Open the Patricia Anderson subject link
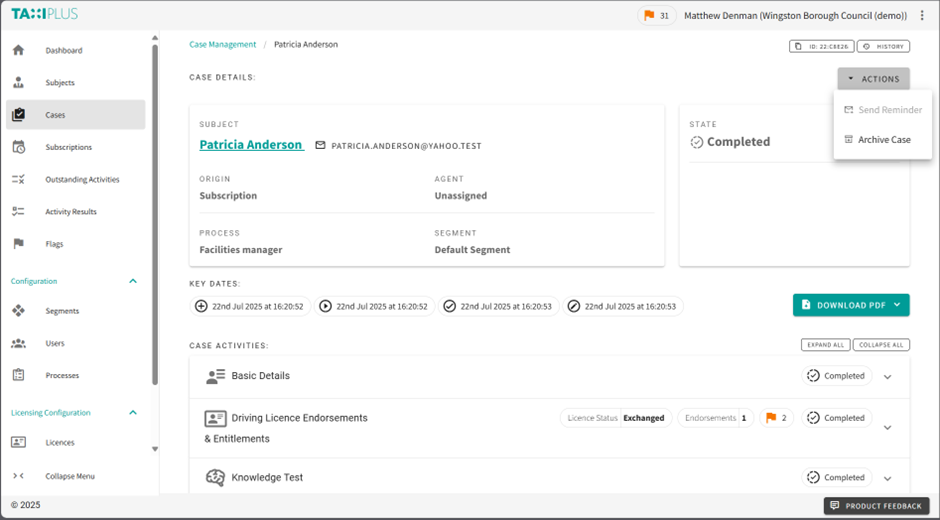 coord(251,145)
